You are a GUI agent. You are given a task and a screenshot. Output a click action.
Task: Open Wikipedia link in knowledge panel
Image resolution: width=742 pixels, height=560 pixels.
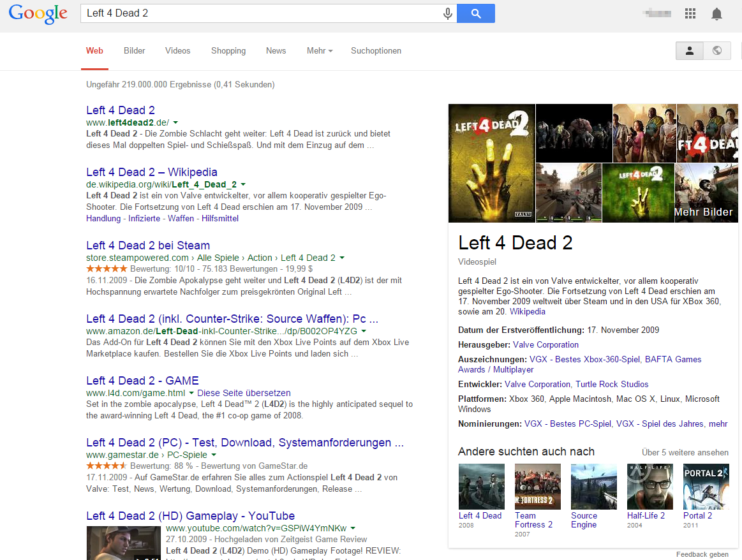(527, 312)
